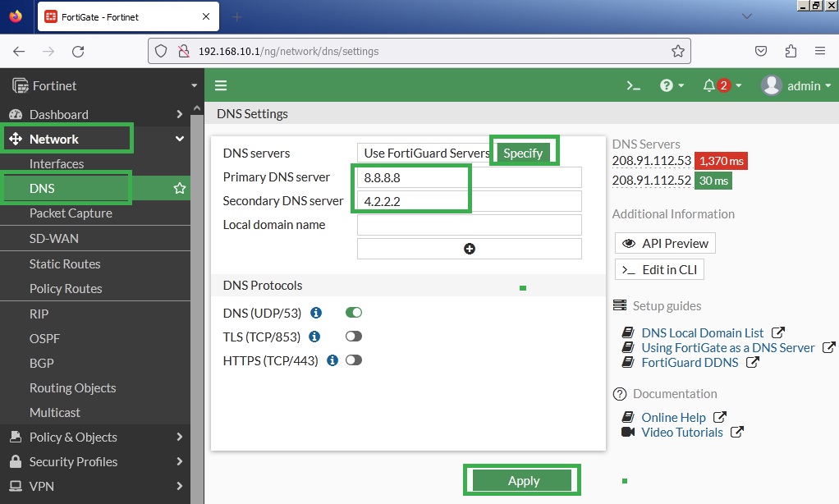Open the DNS Local Domain List guide
839x504 pixels.
pos(702,332)
